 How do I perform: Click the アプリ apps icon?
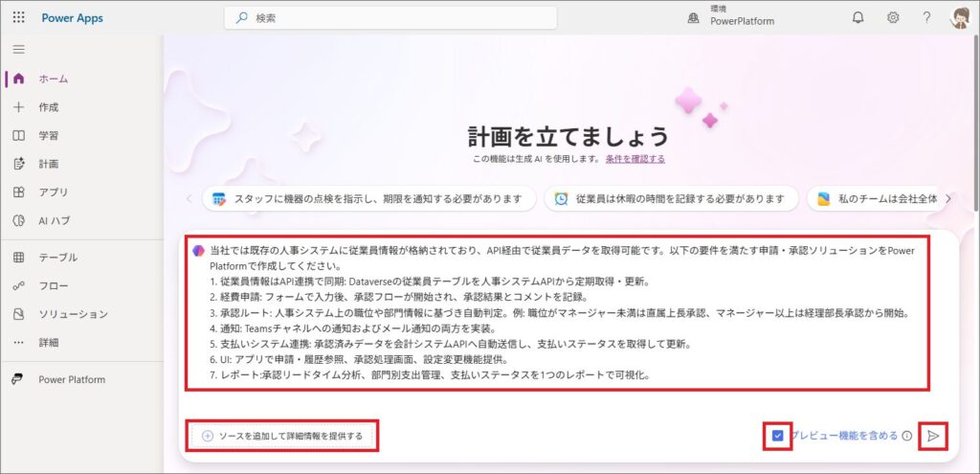[19, 192]
